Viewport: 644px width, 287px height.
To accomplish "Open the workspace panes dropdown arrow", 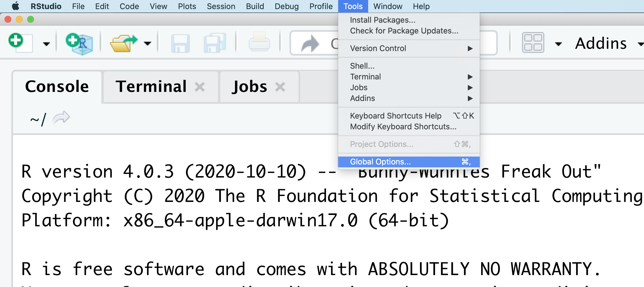I will [x=558, y=44].
